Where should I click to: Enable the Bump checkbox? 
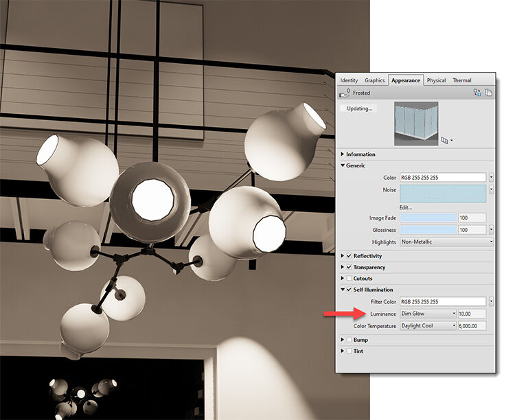tap(349, 340)
